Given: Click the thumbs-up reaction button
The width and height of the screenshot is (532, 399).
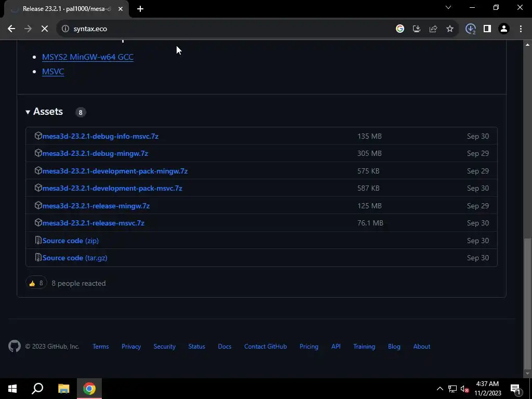Looking at the screenshot, I should click(36, 283).
